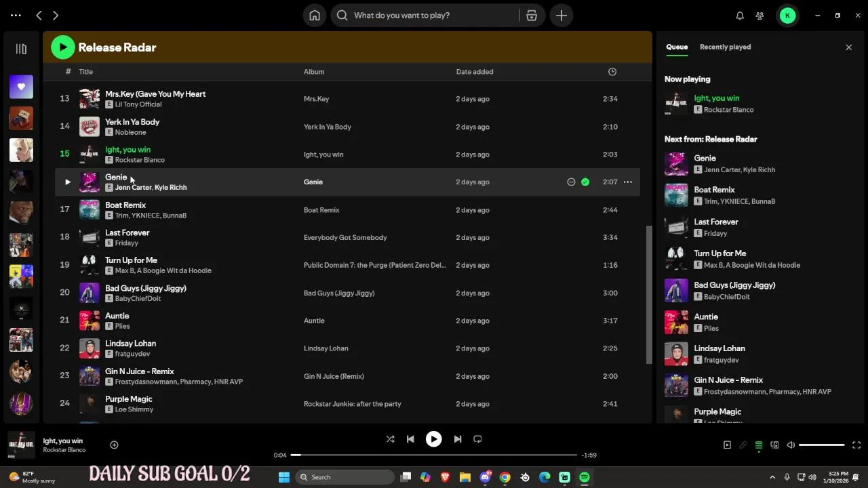Open Brave browser from taskbar

click(x=445, y=477)
